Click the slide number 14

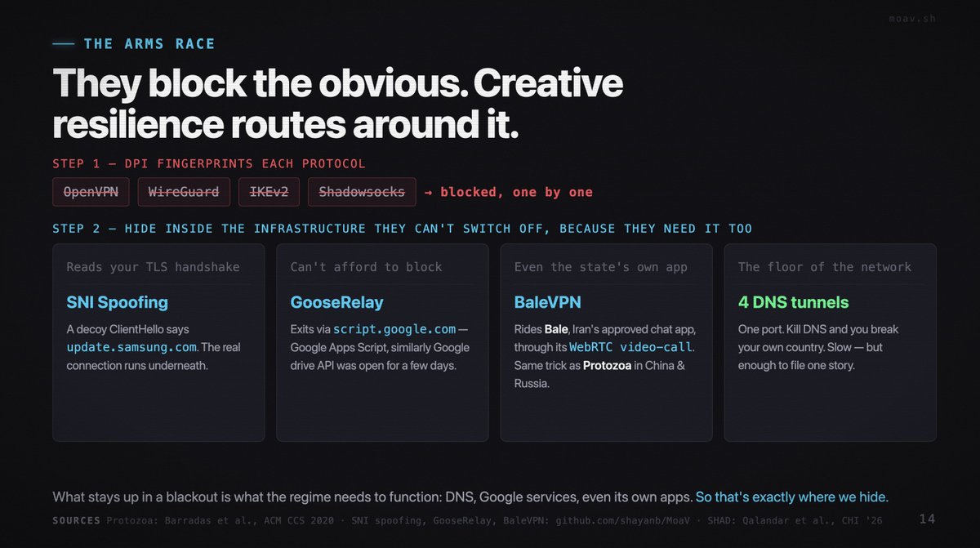click(x=927, y=519)
